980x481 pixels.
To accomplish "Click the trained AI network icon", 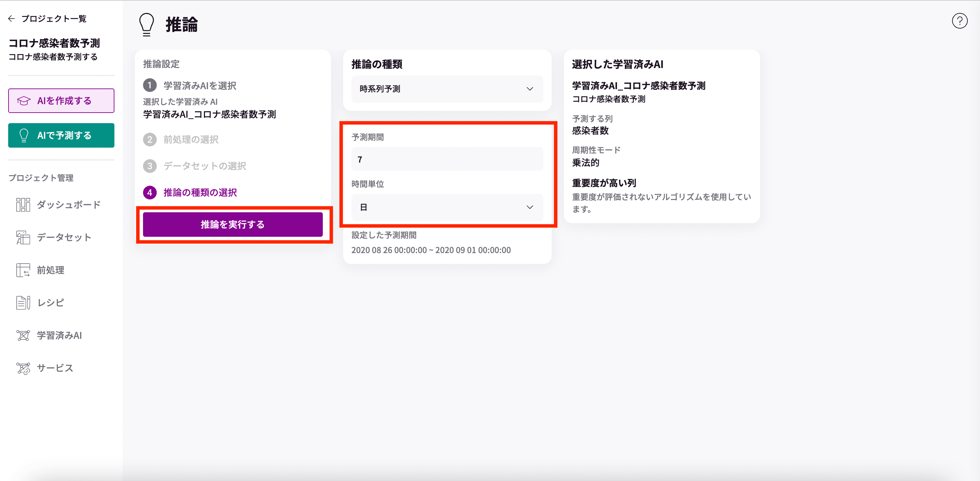I will (x=23, y=335).
